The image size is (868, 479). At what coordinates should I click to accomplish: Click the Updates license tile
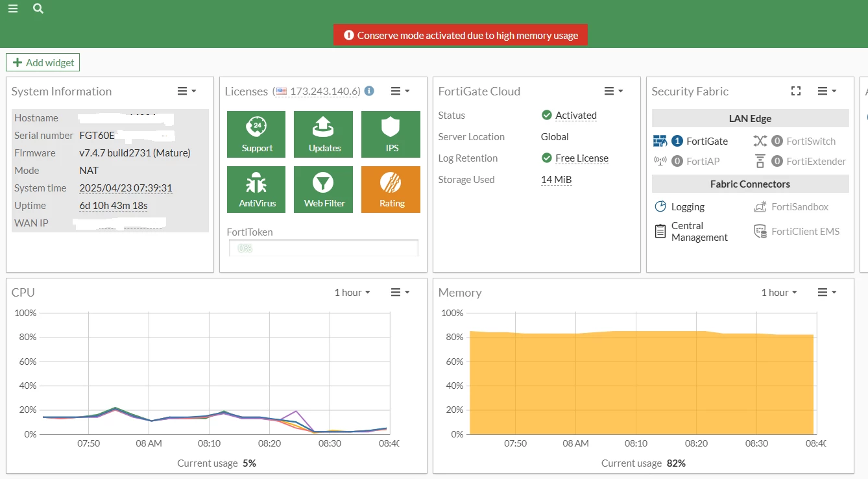tap(324, 134)
